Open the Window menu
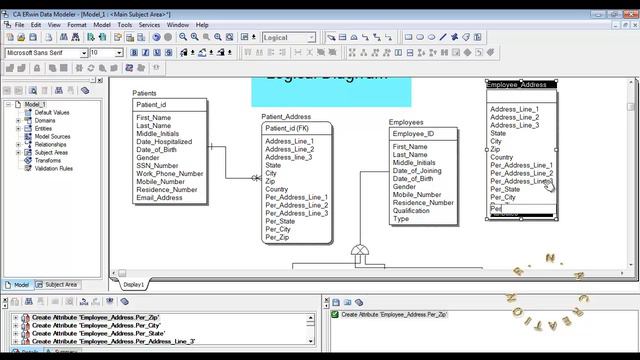This screenshot has width=640, height=360. 178,25
